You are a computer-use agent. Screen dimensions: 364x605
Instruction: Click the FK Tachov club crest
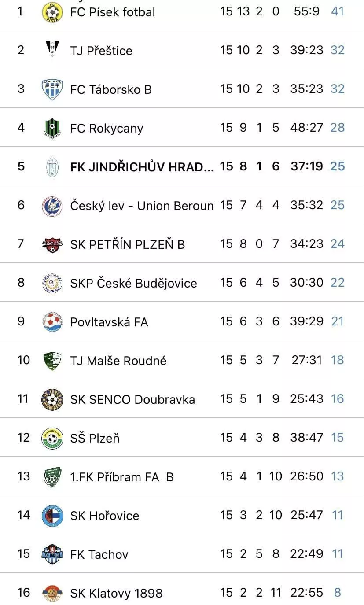tap(52, 554)
